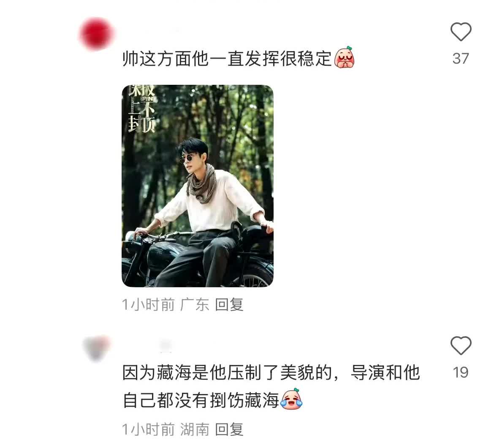494x448 pixels.
Task: Click the second comment's 1小时前 timestamp
Action: coord(148,429)
